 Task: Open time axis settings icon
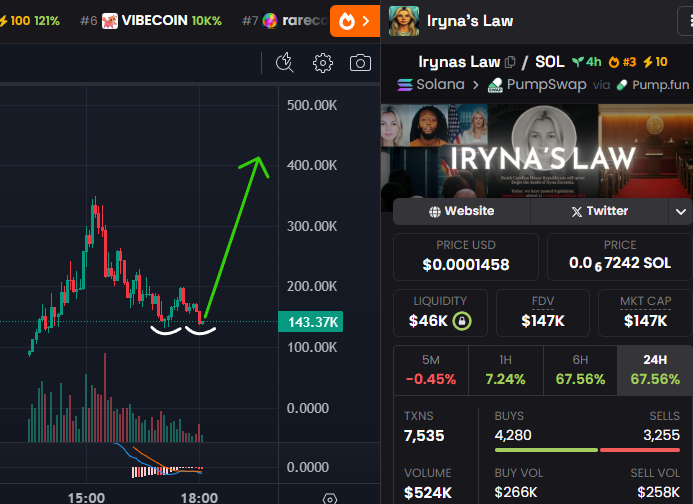point(329,497)
